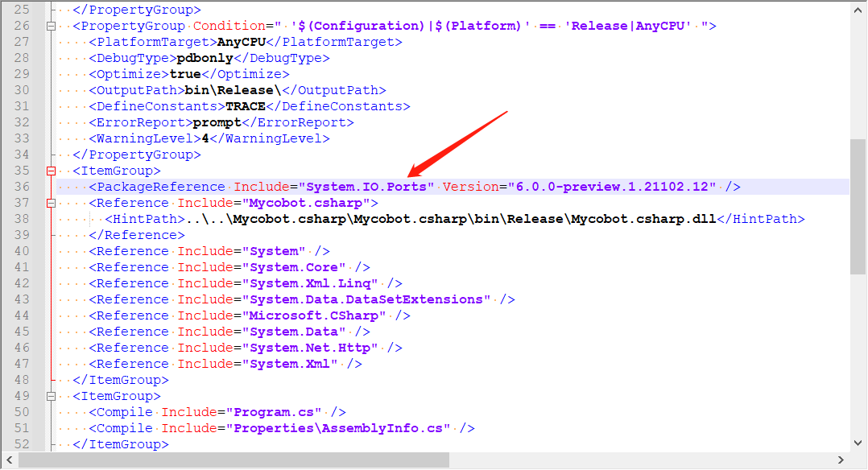Click line number 36 in the margin

click(x=23, y=187)
